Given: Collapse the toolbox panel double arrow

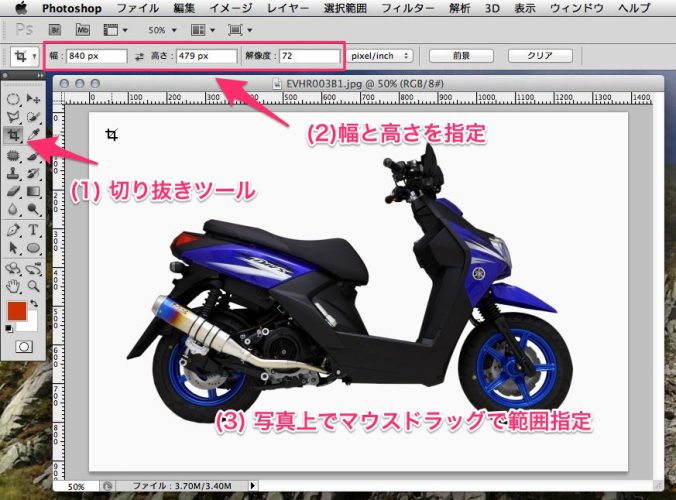Looking at the screenshot, I should [39, 75].
